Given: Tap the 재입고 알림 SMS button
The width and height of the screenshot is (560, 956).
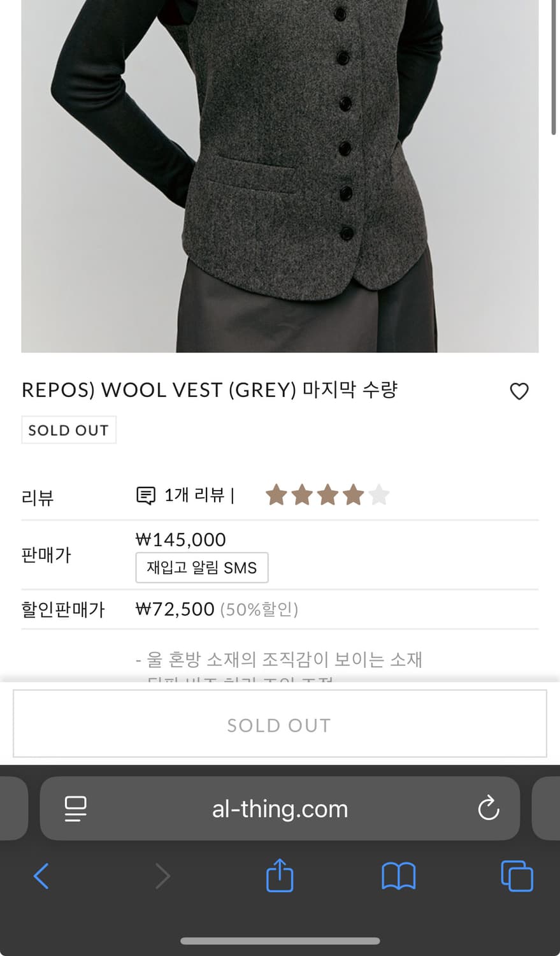Looking at the screenshot, I should tap(201, 567).
